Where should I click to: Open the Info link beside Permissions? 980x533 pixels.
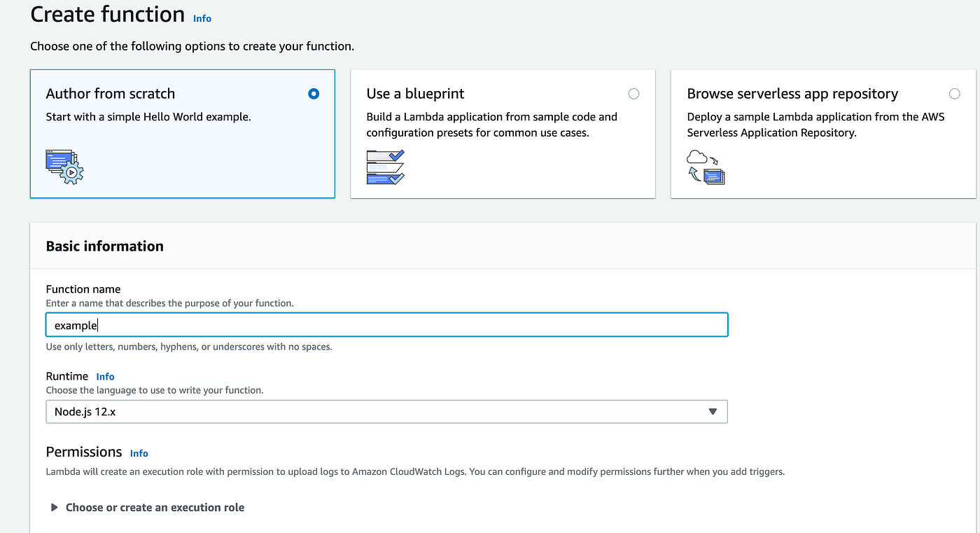tap(139, 453)
